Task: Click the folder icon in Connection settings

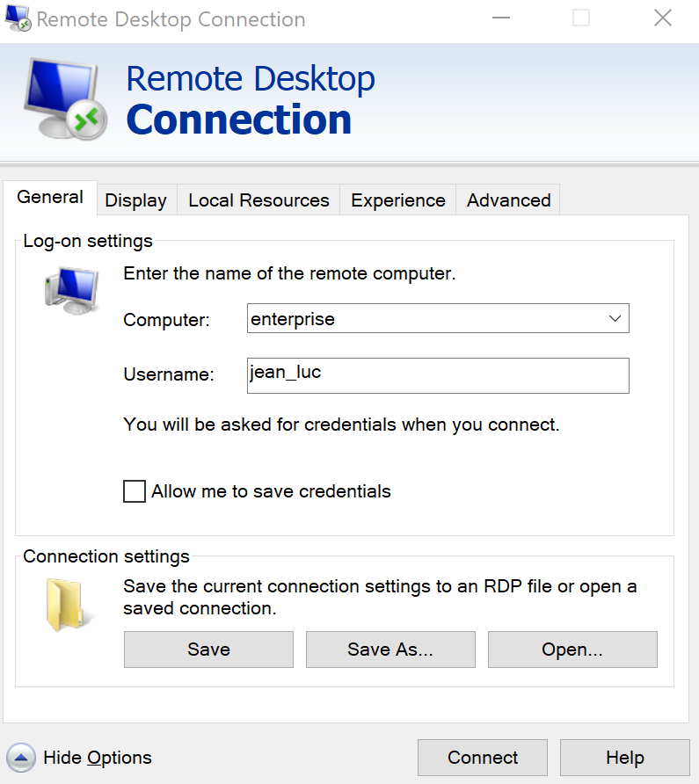Action: (x=67, y=604)
